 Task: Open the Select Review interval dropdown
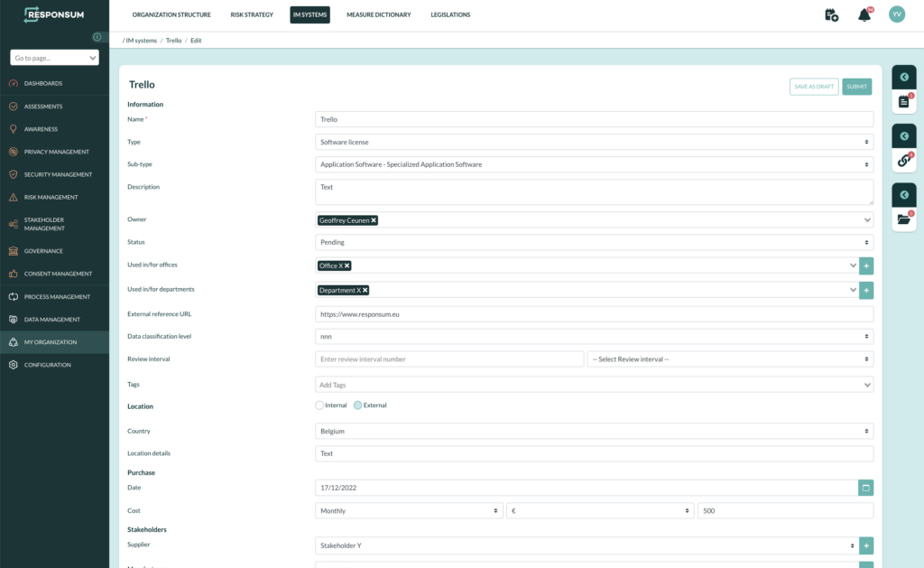tap(730, 359)
